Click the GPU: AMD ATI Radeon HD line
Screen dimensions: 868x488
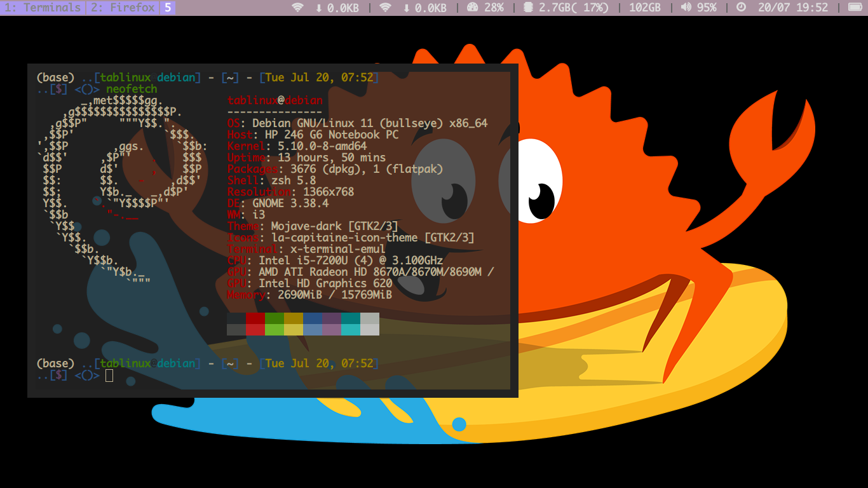click(x=360, y=272)
